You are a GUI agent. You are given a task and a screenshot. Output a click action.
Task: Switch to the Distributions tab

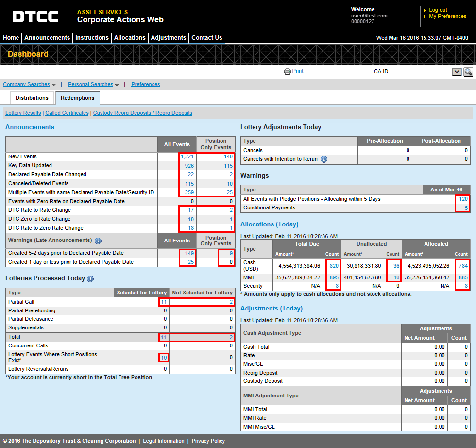(x=32, y=98)
